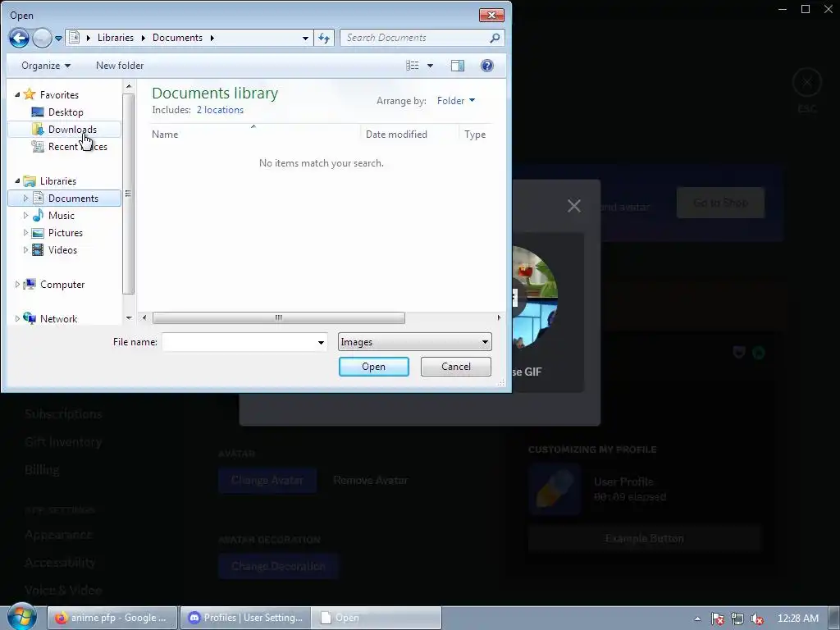Click the muted volume tray icon

[x=757, y=619]
